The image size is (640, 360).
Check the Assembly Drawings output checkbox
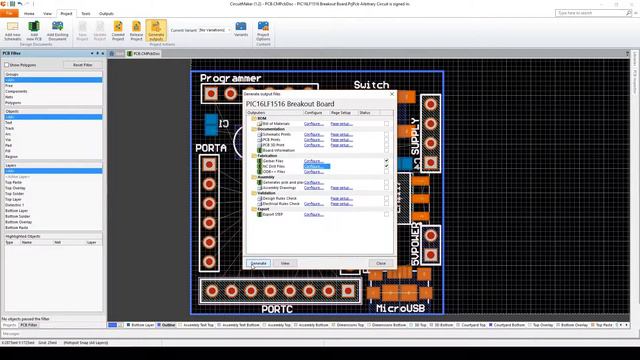386,188
